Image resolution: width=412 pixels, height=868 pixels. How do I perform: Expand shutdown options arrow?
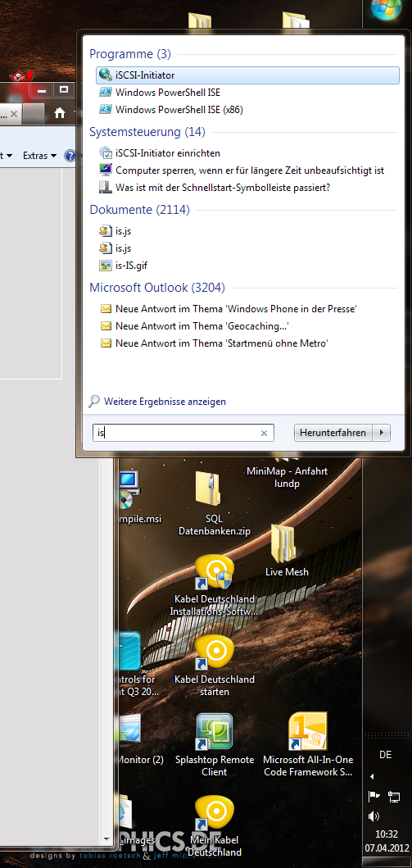[382, 433]
